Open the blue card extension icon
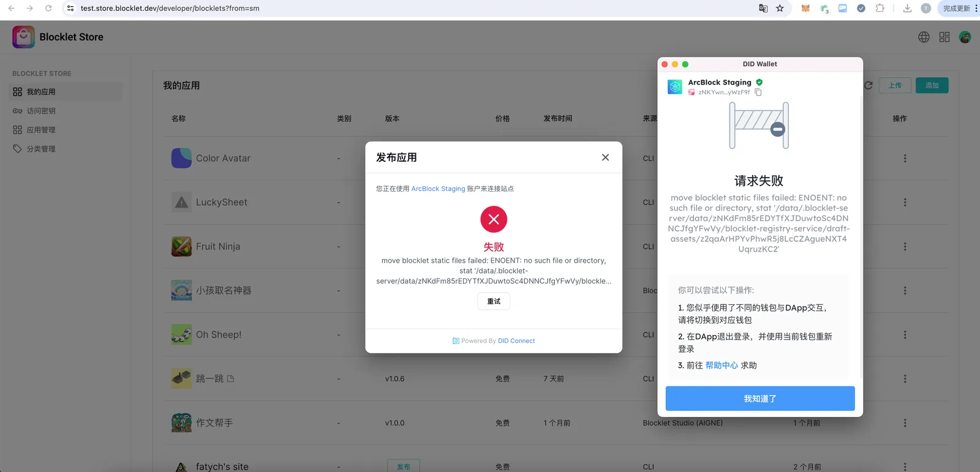The image size is (980, 472). click(x=843, y=9)
